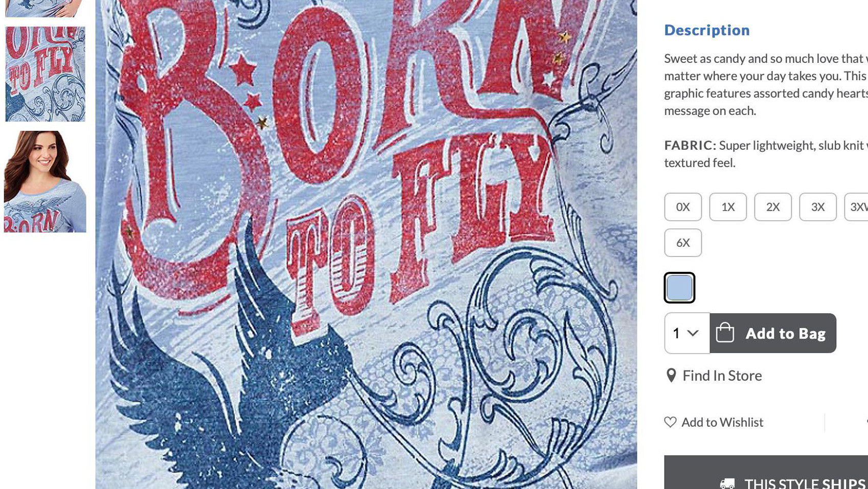This screenshot has width=868, height=489.
Task: Click the wishlist heart icon
Action: pyautogui.click(x=670, y=422)
